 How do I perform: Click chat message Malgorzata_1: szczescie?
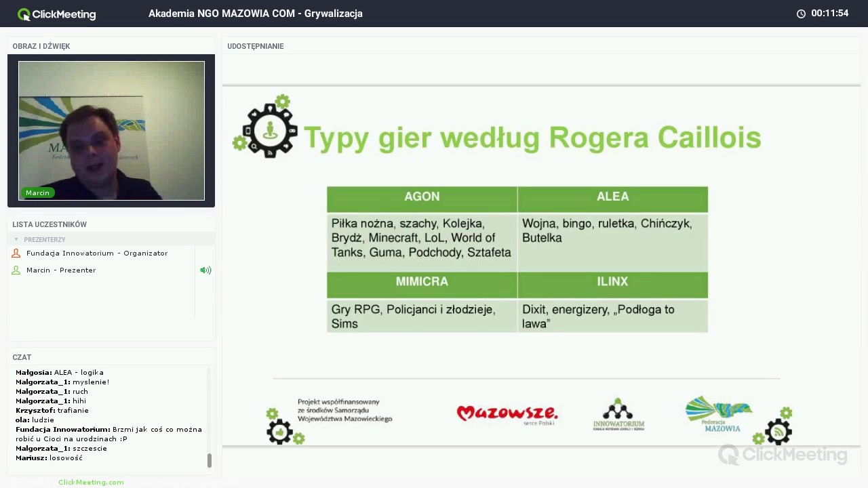pyautogui.click(x=61, y=448)
